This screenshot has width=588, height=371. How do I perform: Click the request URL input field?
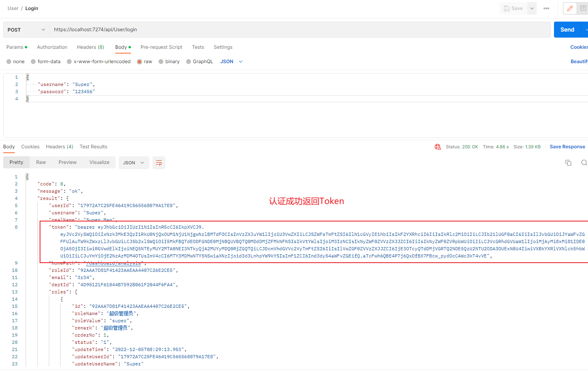(299, 30)
